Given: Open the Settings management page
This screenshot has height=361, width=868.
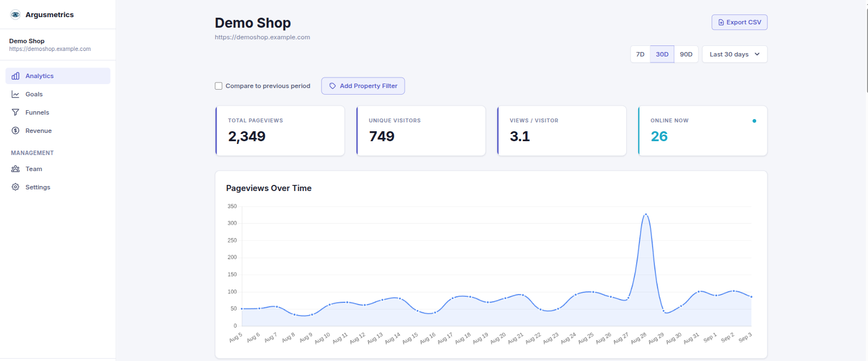Looking at the screenshot, I should pos(58,187).
